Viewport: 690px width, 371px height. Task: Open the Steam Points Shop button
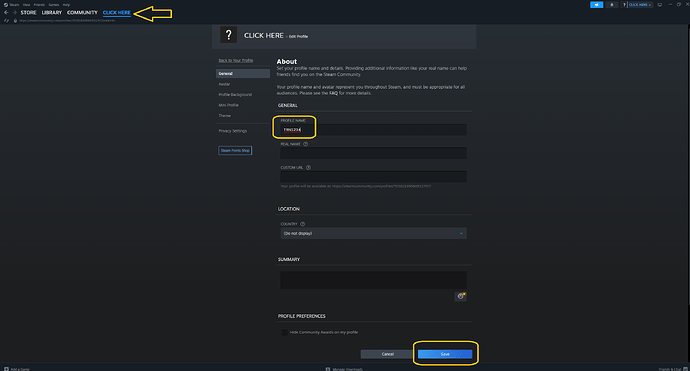click(235, 151)
